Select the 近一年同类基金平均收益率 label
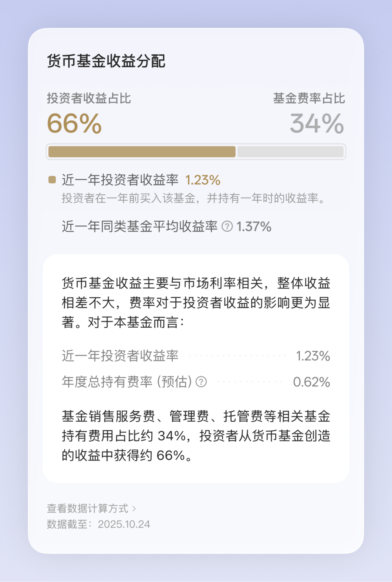Screen dimensions: 392x582 (140, 227)
